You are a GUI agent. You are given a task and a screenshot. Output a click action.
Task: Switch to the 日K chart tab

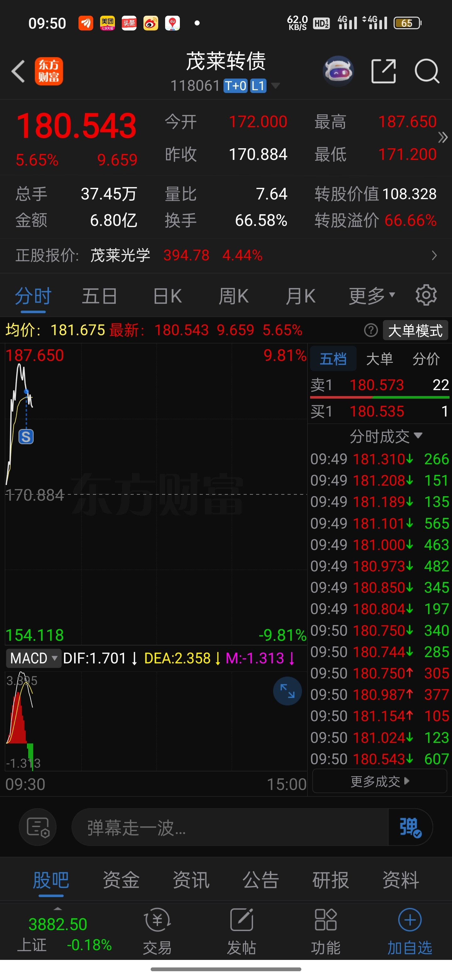pos(167,296)
